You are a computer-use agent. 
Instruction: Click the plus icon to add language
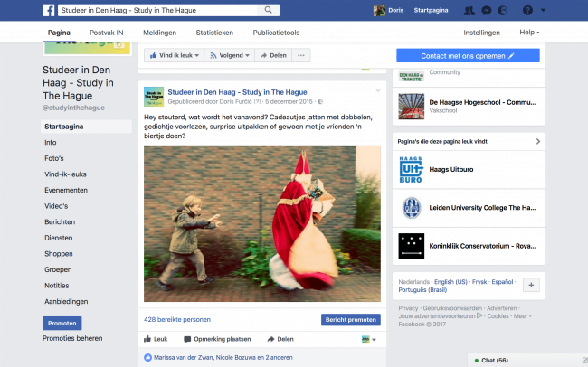[x=531, y=285]
